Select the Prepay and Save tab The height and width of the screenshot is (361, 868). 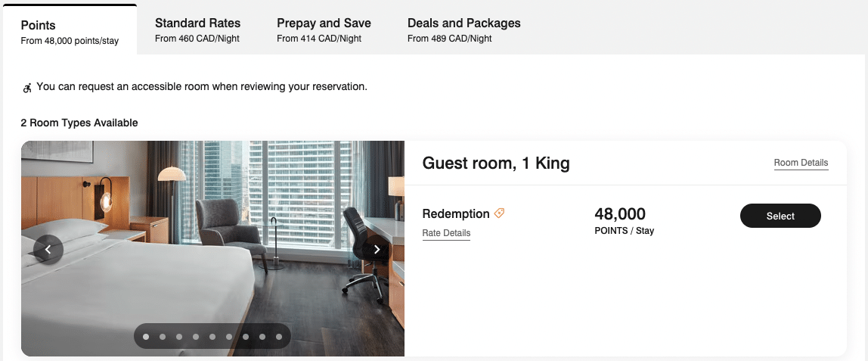324,30
